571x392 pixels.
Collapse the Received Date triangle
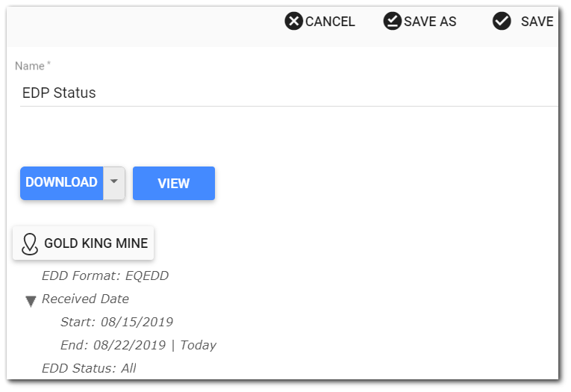[x=31, y=301]
